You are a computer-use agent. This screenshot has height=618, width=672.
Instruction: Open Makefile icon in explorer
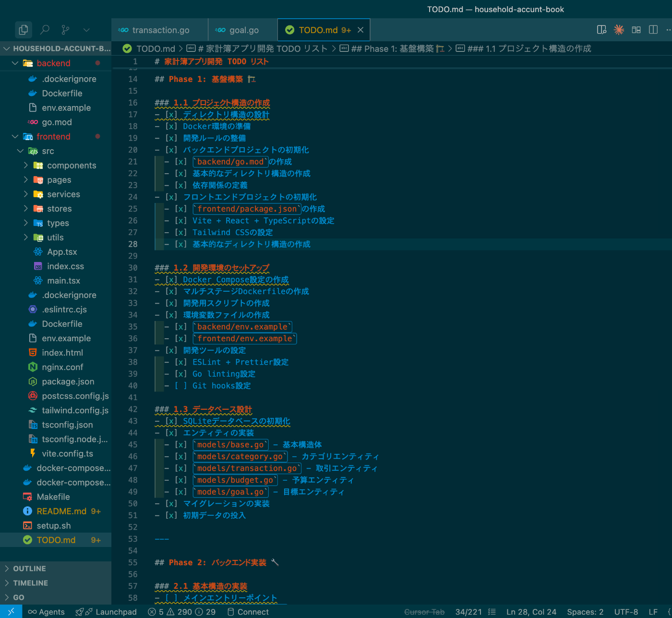pyautogui.click(x=27, y=497)
